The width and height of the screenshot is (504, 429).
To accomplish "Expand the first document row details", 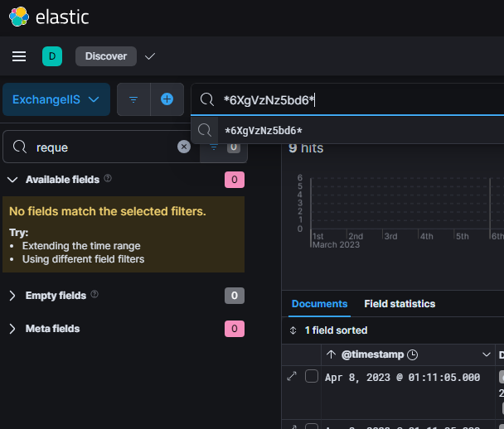I will pyautogui.click(x=292, y=377).
